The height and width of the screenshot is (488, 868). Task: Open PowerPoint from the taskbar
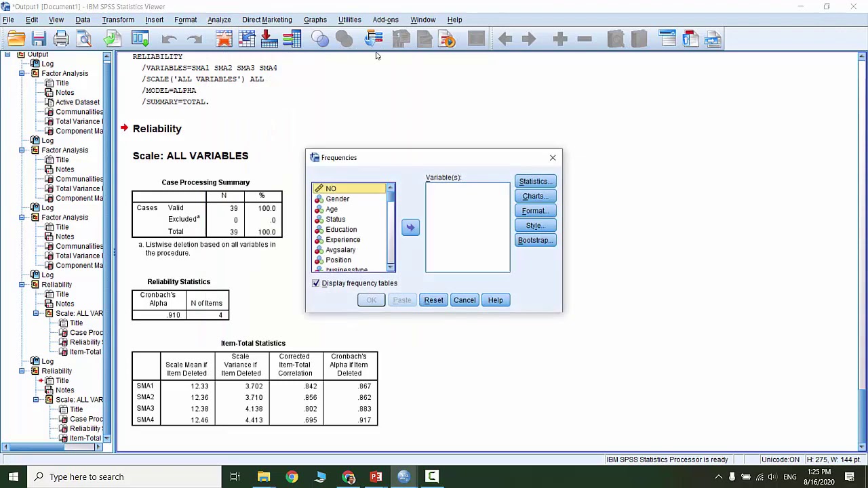tap(376, 476)
